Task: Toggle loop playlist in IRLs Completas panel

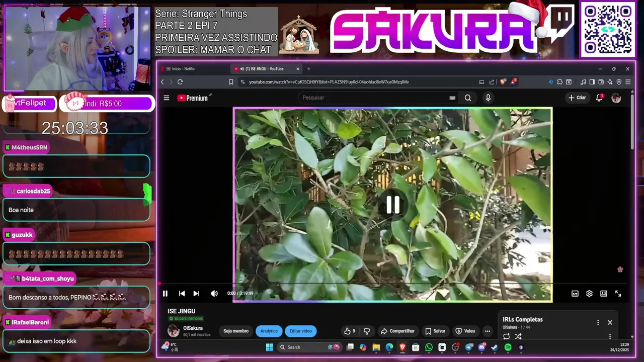Action: point(506,336)
